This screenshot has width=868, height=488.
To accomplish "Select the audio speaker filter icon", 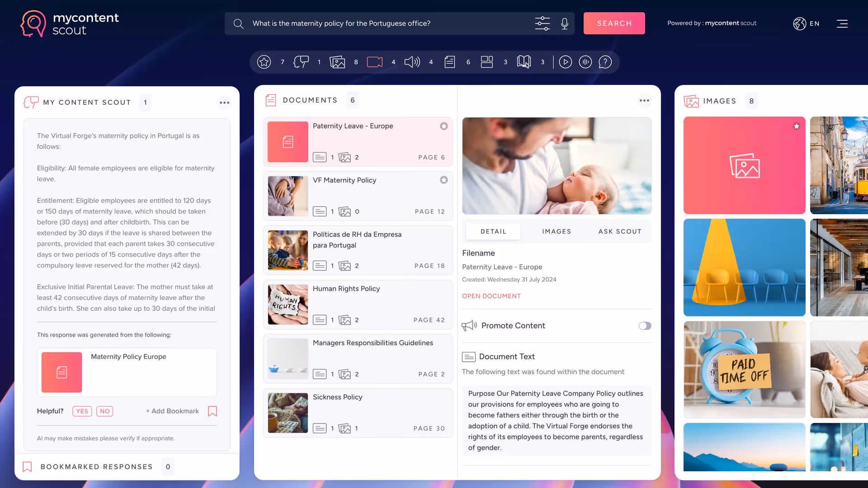I will point(412,62).
